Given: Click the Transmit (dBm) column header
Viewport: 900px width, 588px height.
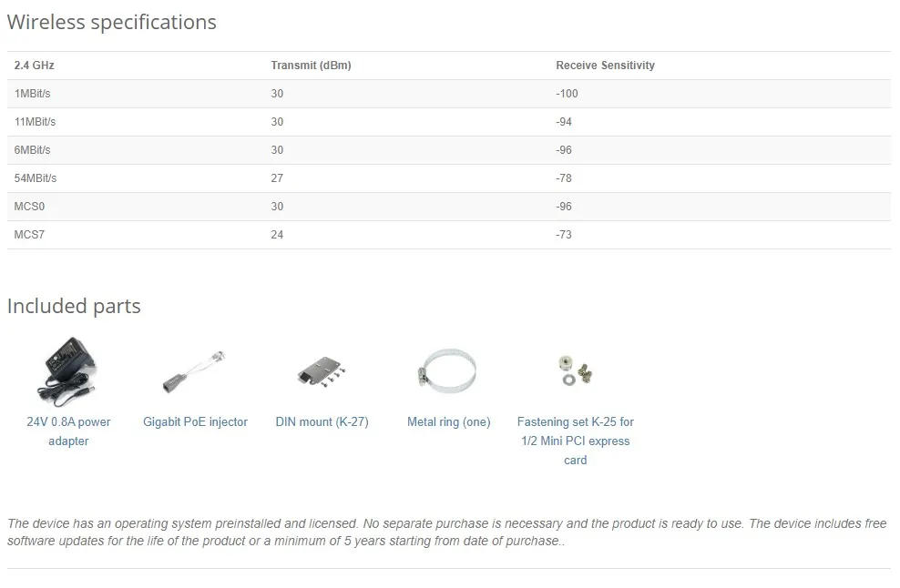Looking at the screenshot, I should coord(311,66).
